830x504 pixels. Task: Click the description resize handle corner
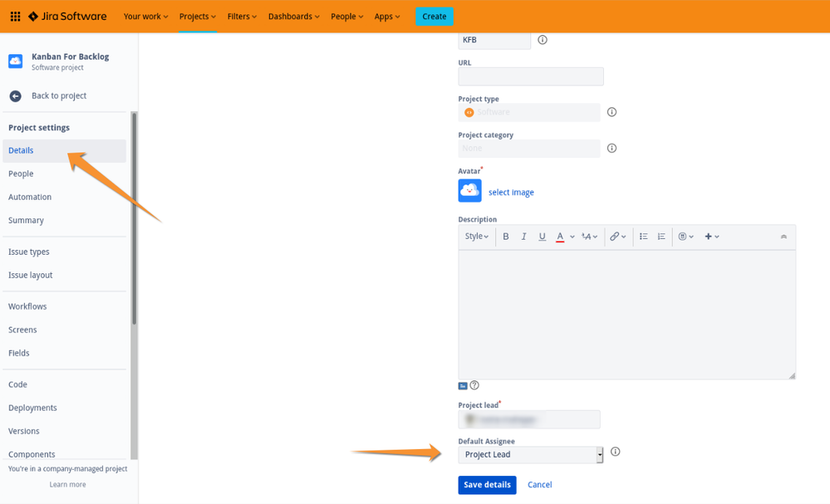point(792,375)
